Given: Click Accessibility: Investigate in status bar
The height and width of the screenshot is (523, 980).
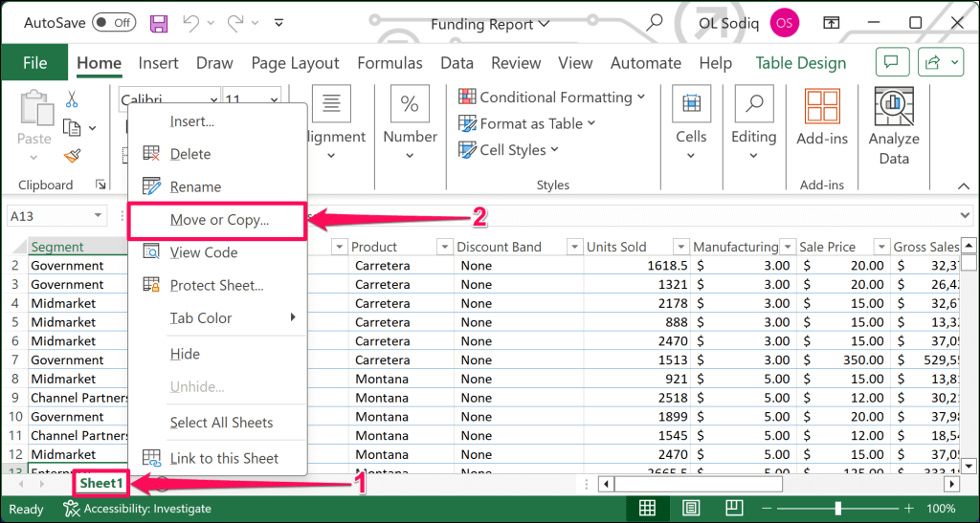Looking at the screenshot, I should 137,509.
